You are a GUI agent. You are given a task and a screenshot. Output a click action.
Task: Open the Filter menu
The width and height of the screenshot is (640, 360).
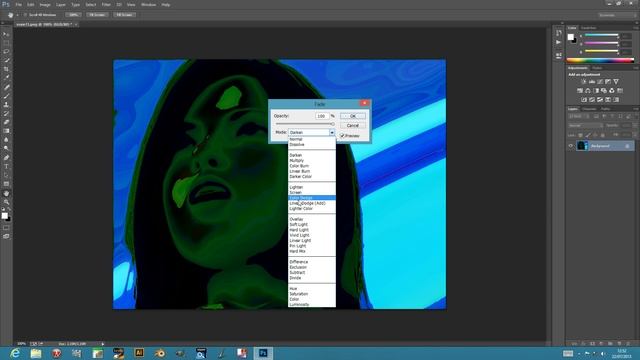[106, 4]
